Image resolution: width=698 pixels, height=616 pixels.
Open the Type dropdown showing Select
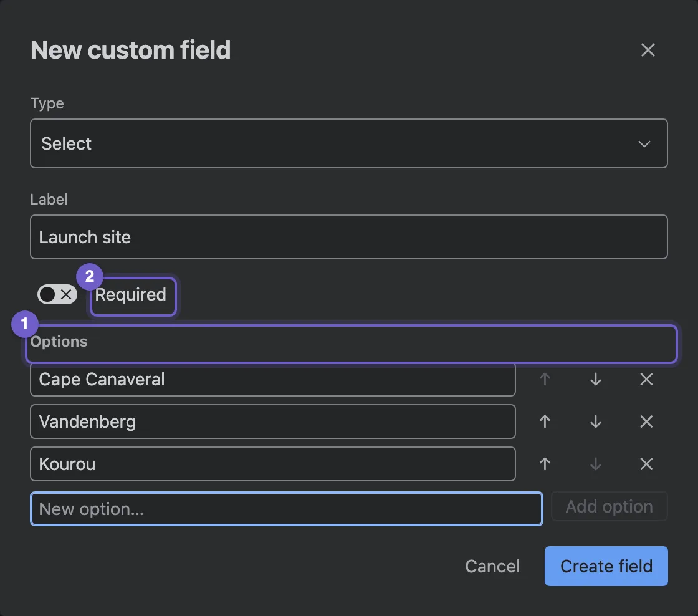(348, 143)
